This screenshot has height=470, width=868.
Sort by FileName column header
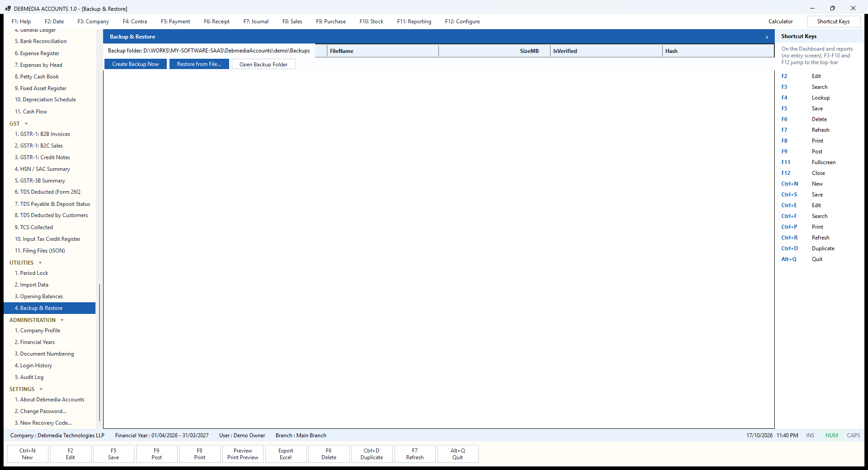(x=383, y=51)
